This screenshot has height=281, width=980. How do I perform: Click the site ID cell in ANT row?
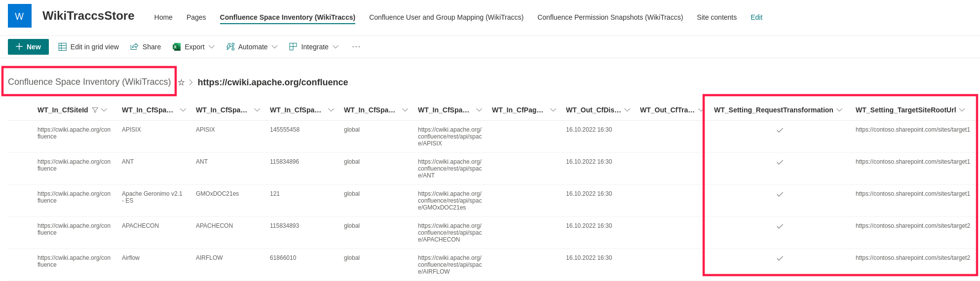click(74, 165)
